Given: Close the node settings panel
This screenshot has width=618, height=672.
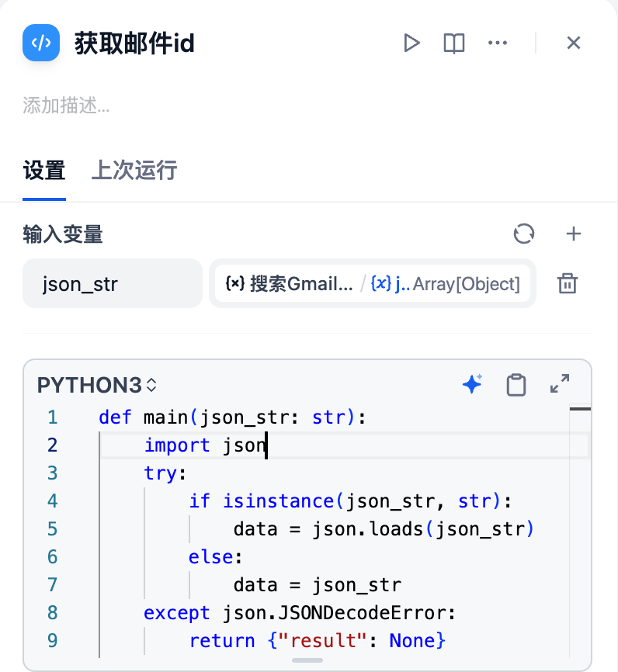Looking at the screenshot, I should coord(574,43).
